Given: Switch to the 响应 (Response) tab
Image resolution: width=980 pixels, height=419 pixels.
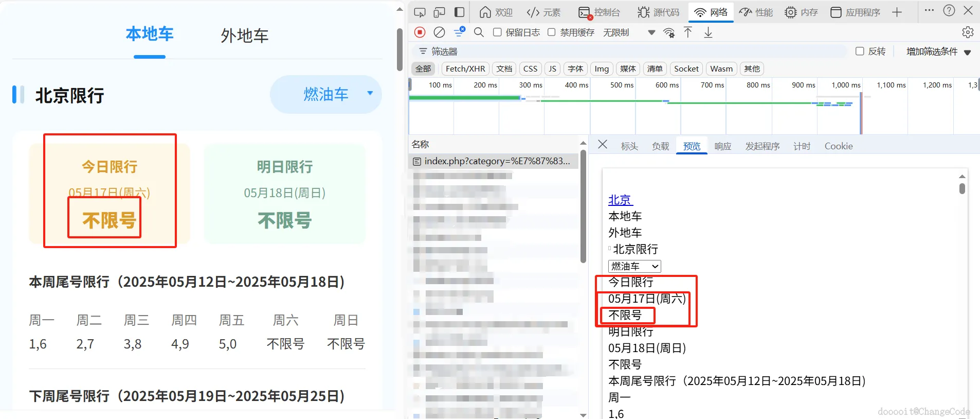Looking at the screenshot, I should click(x=722, y=146).
